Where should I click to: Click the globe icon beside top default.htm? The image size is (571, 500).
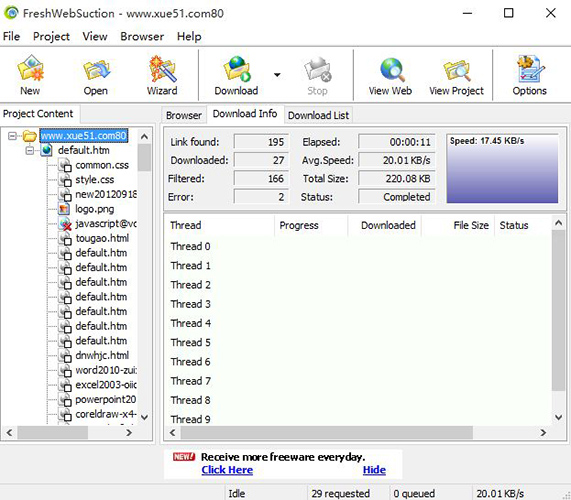pos(47,150)
